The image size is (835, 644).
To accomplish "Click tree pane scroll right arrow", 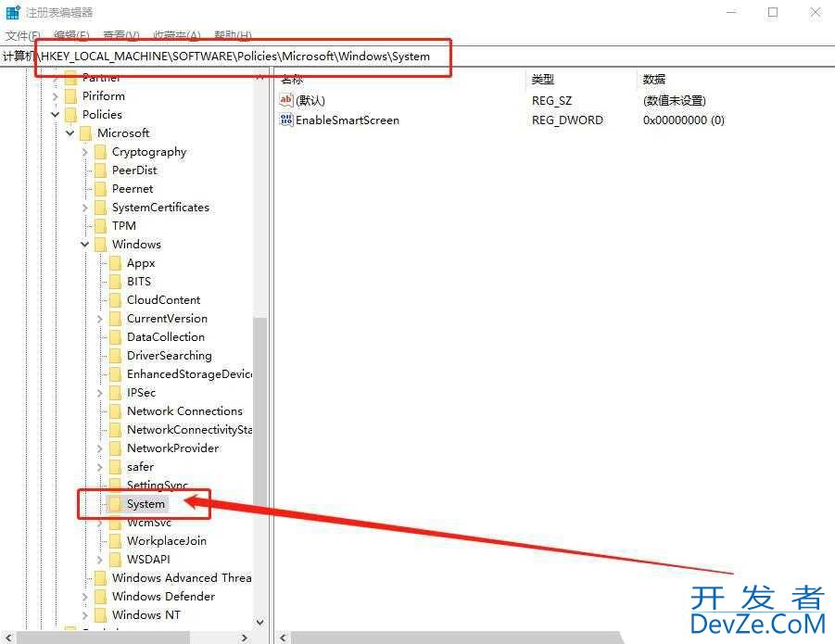I will click(x=244, y=638).
